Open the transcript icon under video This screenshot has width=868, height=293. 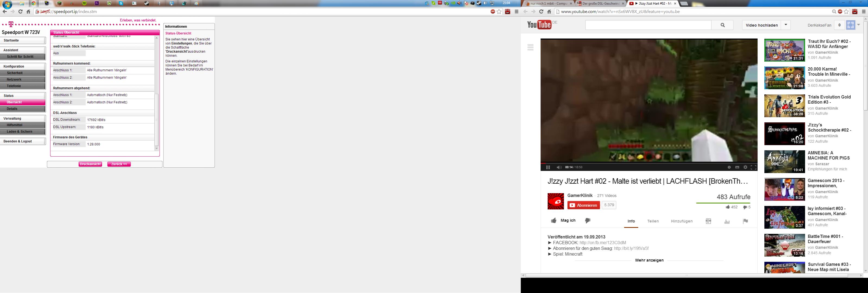pyautogui.click(x=708, y=221)
